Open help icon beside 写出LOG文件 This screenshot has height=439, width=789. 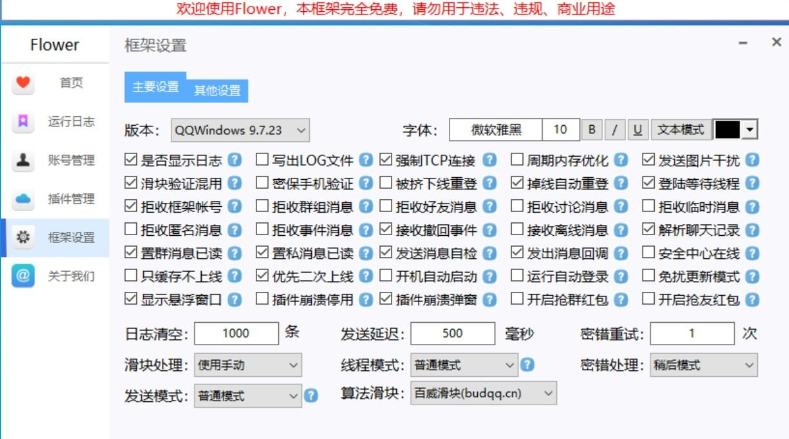click(366, 160)
